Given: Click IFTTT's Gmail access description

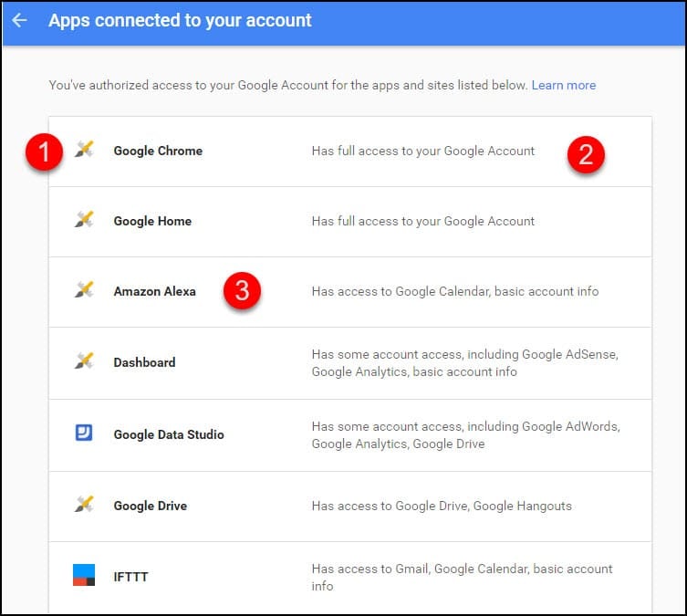Looking at the screenshot, I should pos(462,578).
